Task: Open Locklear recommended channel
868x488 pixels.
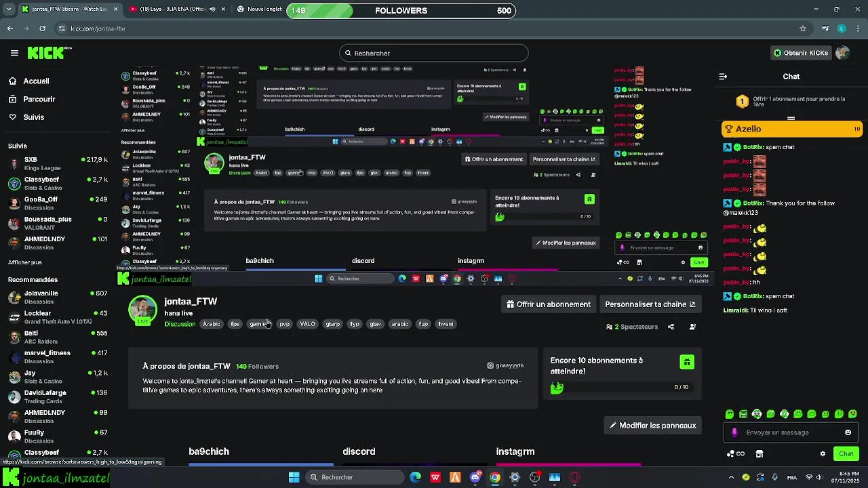Action: (58, 317)
